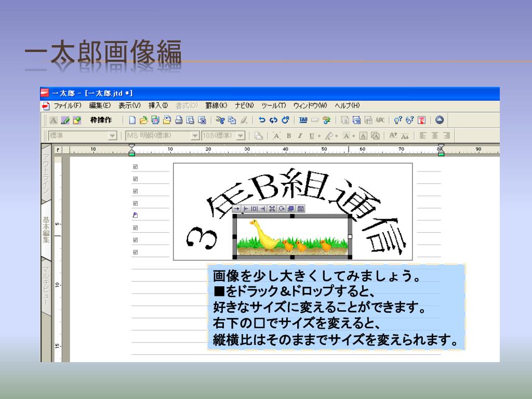Click the TAB toolbar icon
The height and width of the screenshot is (399, 532).
(x=303, y=120)
